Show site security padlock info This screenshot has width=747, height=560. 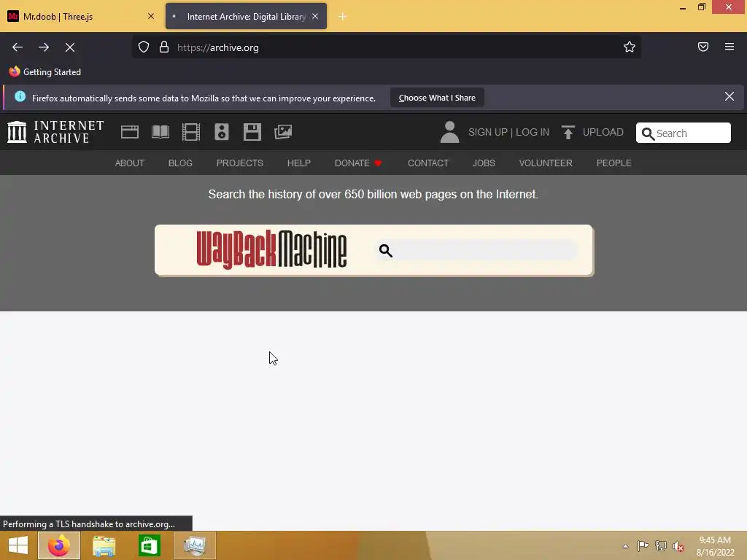pos(164,47)
